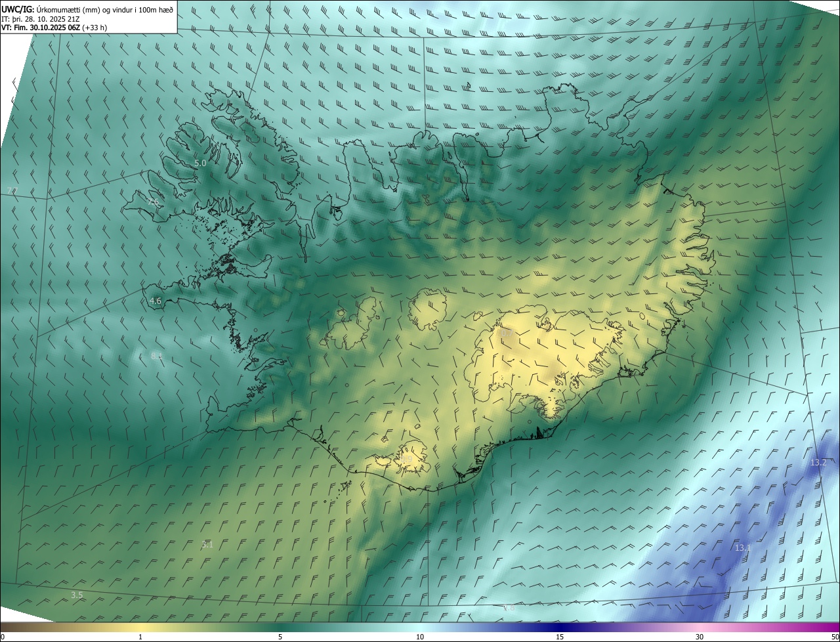Click the 0.7 value on Vatnajökull glacier
Viewport: 840px width, 642px height.
pos(505,333)
